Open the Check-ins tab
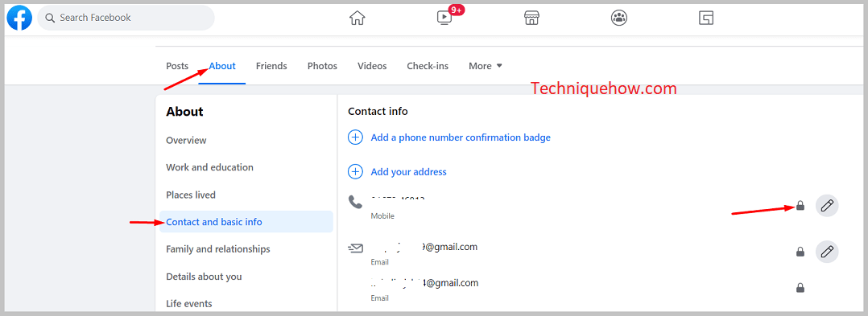This screenshot has height=316, width=868. [428, 66]
